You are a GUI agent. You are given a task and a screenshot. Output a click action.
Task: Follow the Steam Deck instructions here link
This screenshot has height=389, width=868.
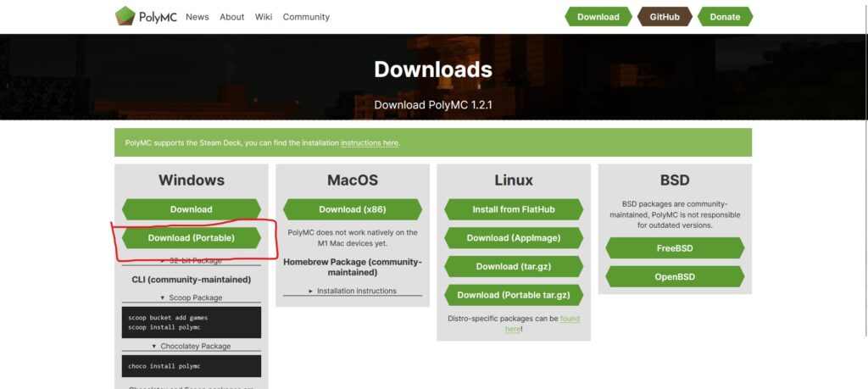370,143
